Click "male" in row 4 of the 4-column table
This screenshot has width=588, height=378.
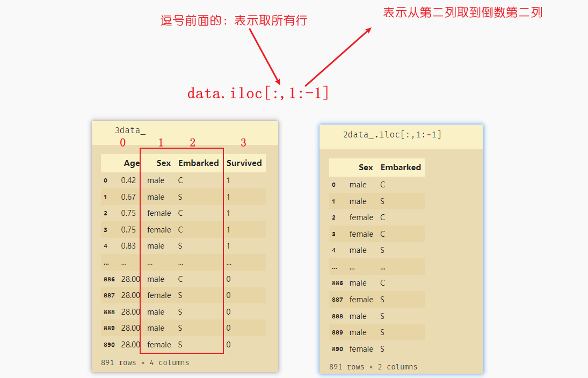156,246
